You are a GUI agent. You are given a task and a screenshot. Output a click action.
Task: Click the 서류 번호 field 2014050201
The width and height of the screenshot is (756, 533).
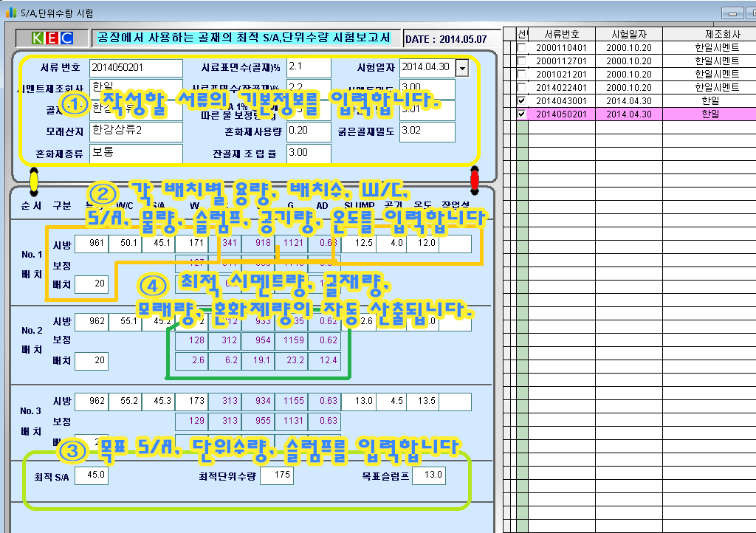coord(136,68)
